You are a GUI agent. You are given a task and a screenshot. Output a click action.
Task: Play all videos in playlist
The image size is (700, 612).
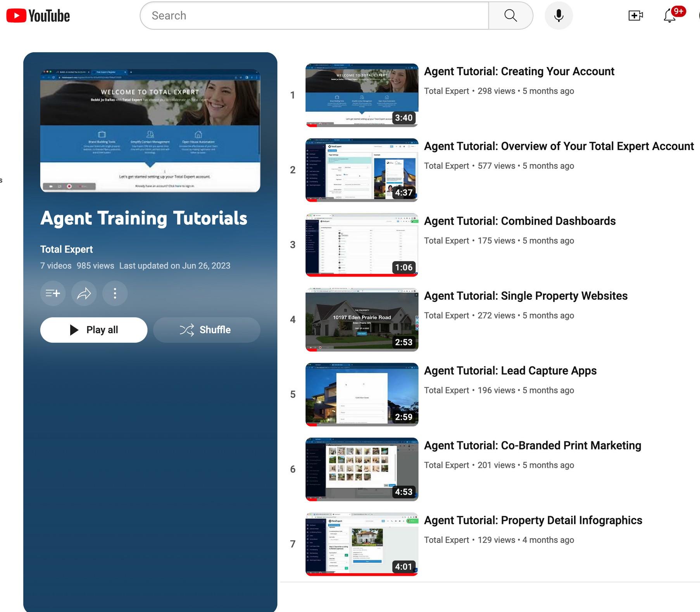pos(94,330)
